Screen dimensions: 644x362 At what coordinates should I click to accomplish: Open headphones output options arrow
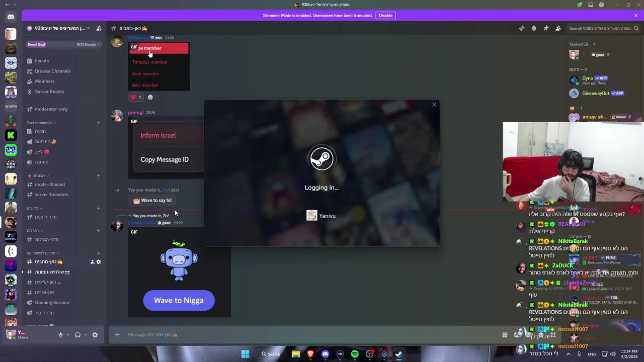[x=86, y=335]
